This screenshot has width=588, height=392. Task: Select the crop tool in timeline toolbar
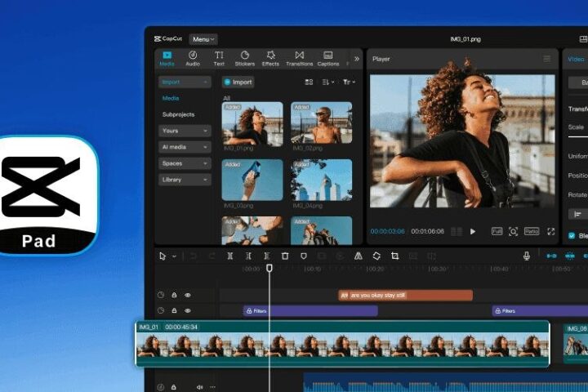(395, 256)
